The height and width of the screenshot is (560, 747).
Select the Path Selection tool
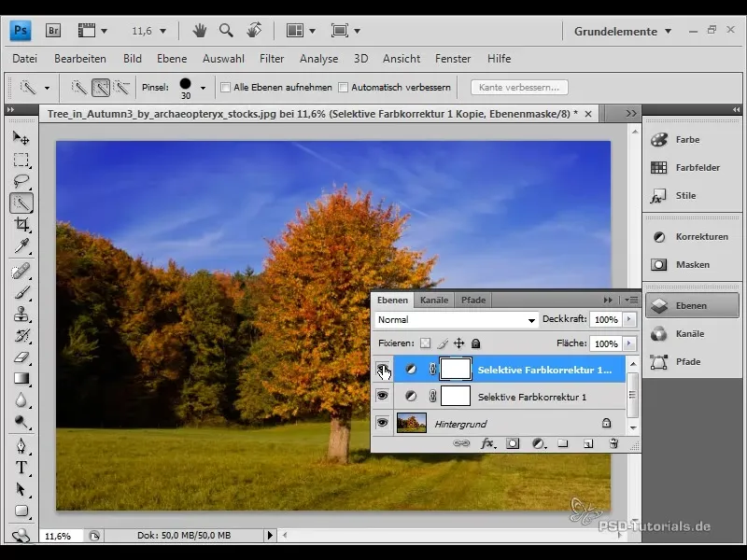click(21, 489)
